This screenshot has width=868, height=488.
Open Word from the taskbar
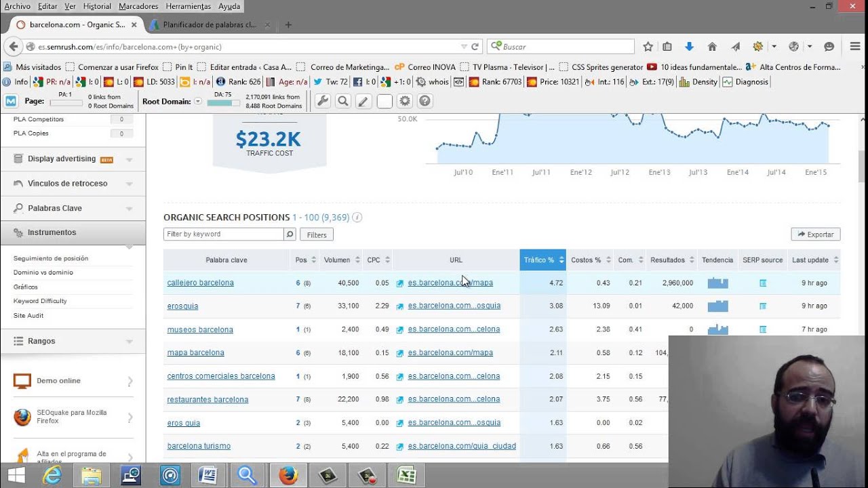tap(208, 475)
